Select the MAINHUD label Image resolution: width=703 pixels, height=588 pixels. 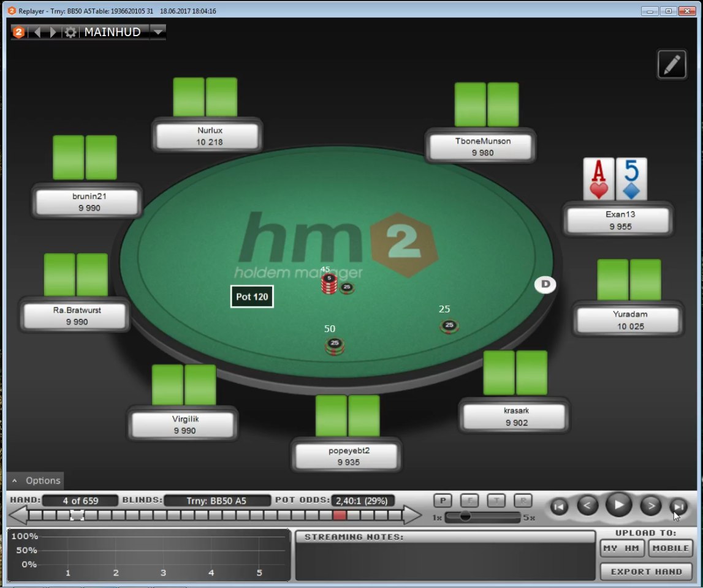click(113, 32)
